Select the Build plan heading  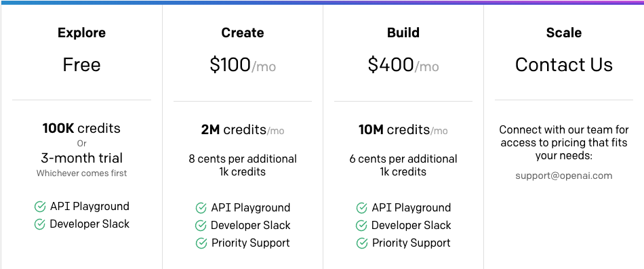(x=403, y=33)
